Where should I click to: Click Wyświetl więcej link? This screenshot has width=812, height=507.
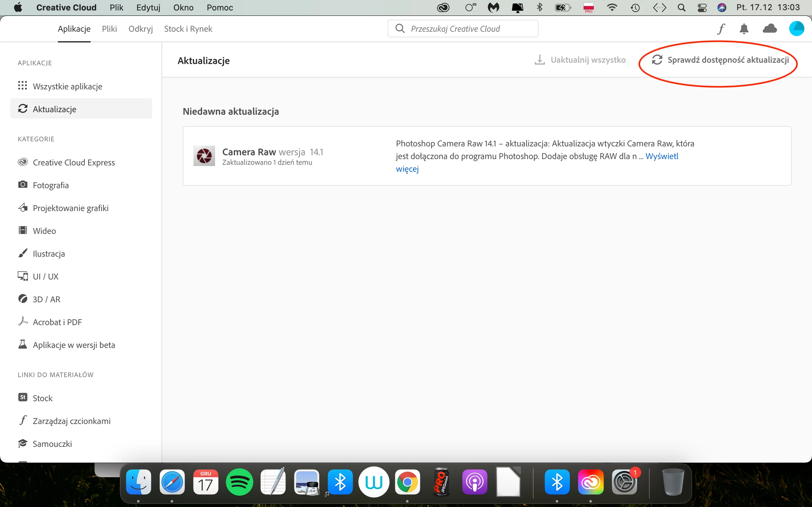(x=661, y=156)
